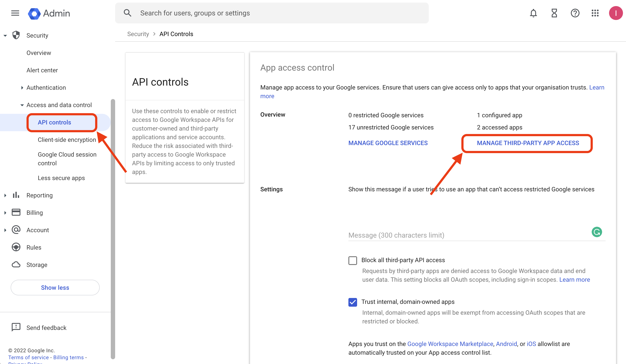Open the Android allowlist link
This screenshot has width=626, height=364.
[506, 344]
